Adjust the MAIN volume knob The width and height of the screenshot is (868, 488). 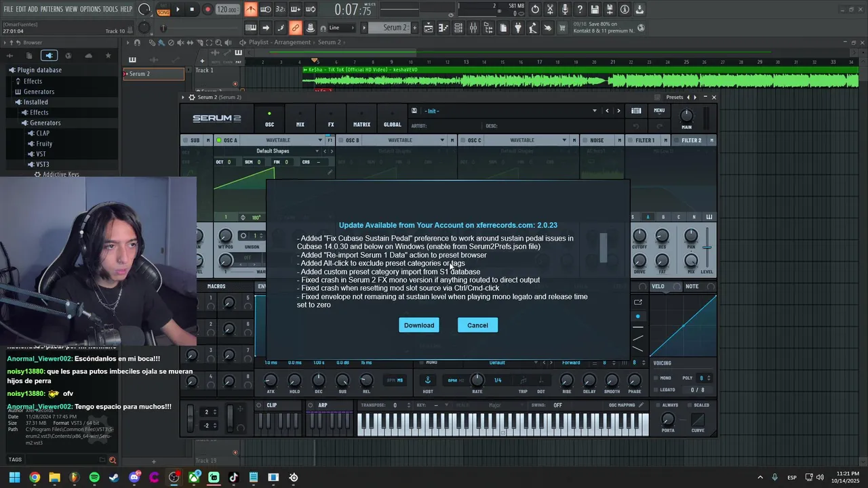pos(687,116)
